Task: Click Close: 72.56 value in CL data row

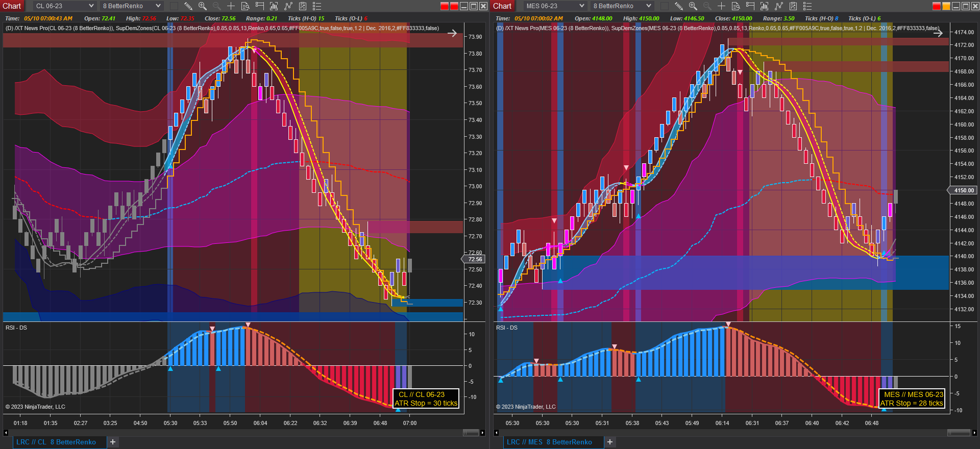Action: tap(220, 18)
